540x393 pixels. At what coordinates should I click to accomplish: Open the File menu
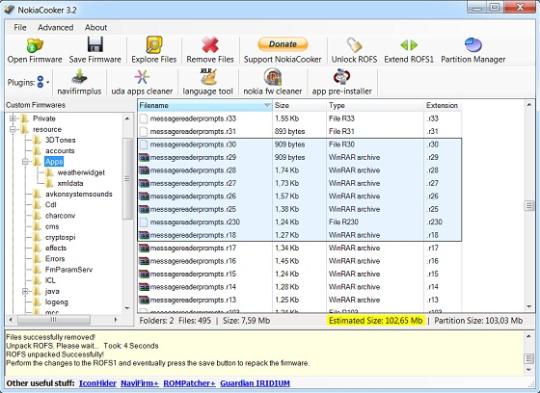[x=20, y=28]
